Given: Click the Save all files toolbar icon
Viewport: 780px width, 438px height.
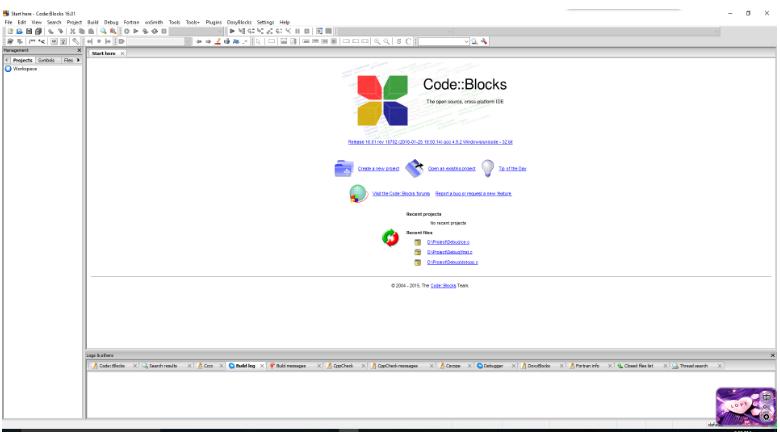Looking at the screenshot, I should click(x=38, y=31).
